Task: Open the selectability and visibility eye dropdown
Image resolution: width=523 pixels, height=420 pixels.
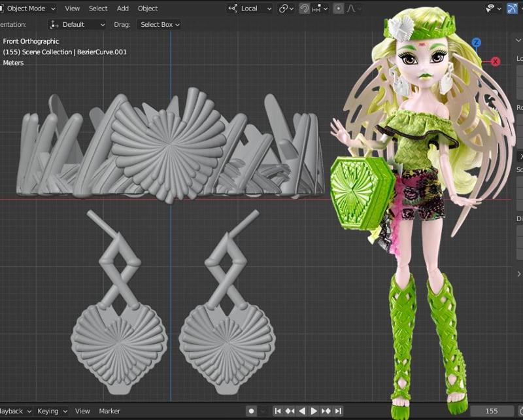Action: 494,9
